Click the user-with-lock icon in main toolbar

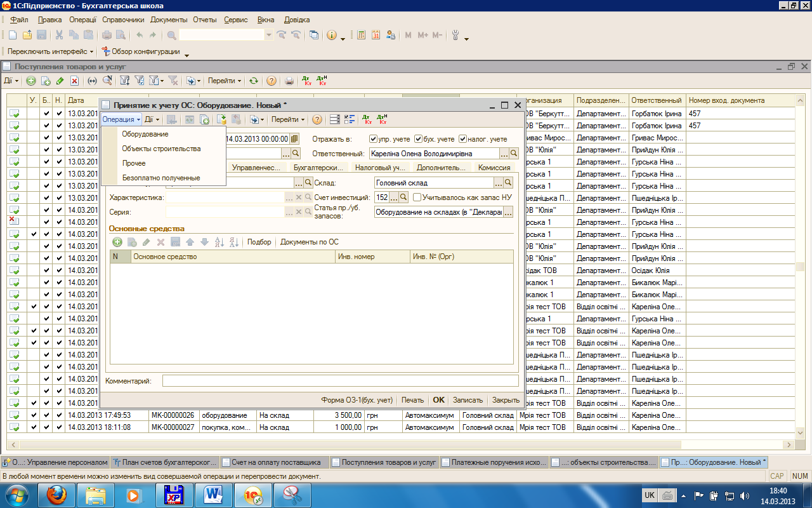click(x=390, y=36)
